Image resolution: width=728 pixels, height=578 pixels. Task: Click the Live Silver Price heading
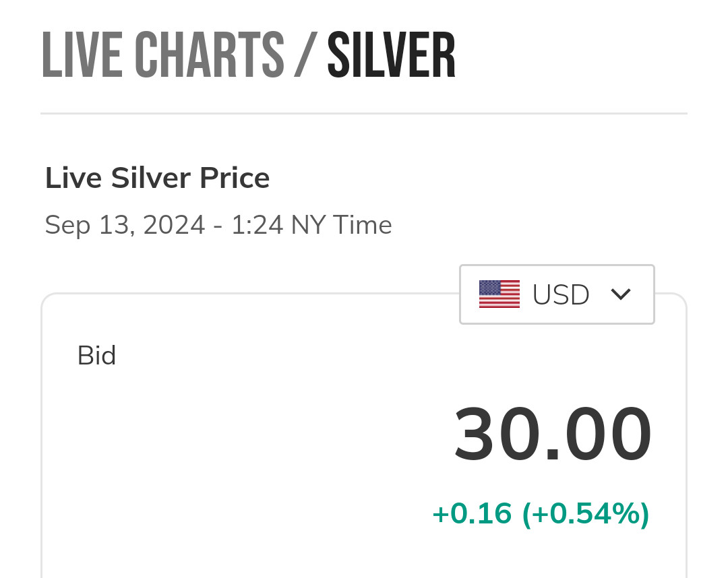pos(157,179)
